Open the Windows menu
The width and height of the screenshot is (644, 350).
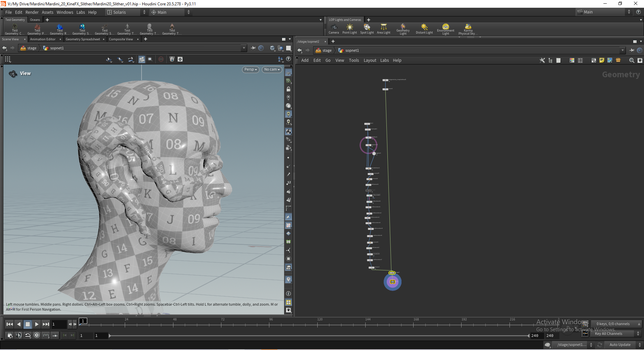[65, 12]
